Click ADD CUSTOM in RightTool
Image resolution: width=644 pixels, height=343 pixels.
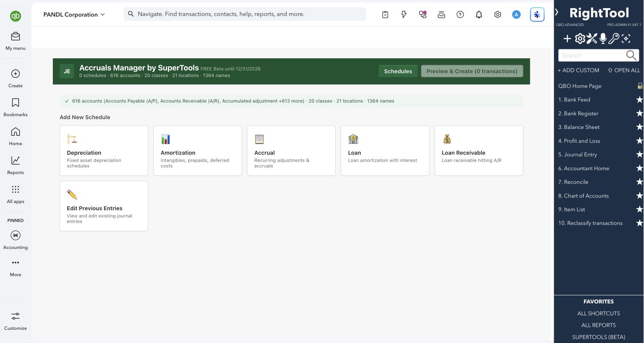578,70
